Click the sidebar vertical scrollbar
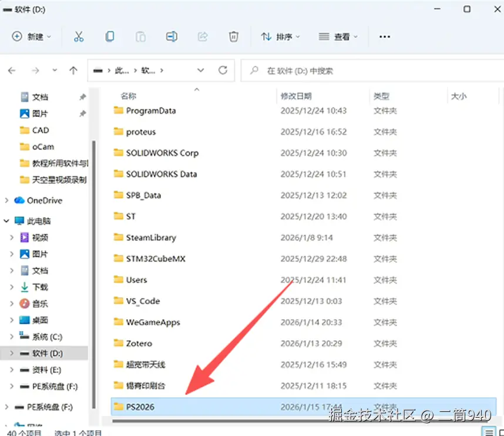Image resolution: width=504 pixels, height=436 pixels. click(93, 274)
